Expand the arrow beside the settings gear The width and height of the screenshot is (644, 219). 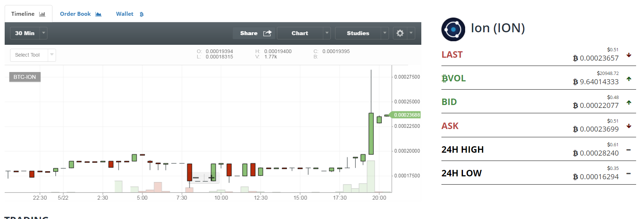[x=411, y=33]
